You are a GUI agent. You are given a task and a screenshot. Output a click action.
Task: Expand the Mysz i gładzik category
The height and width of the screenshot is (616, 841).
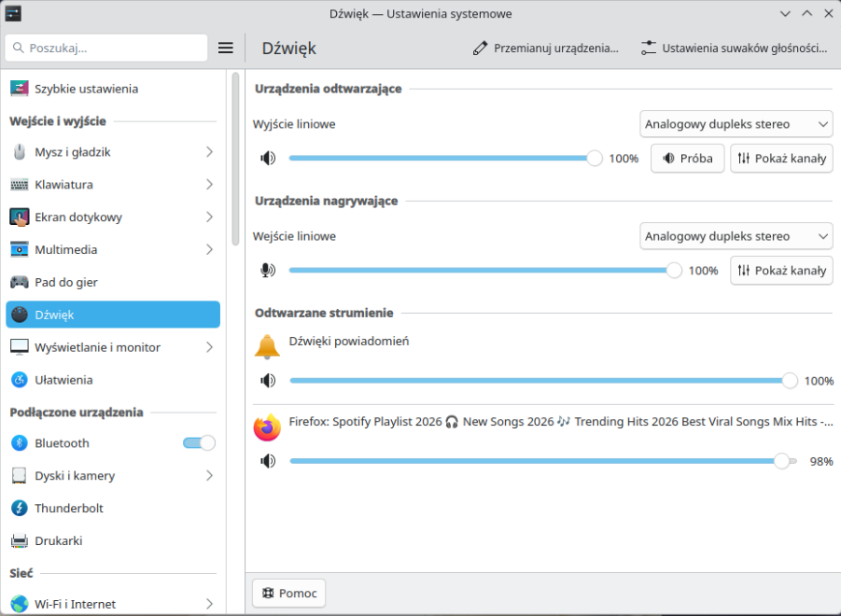coord(208,152)
